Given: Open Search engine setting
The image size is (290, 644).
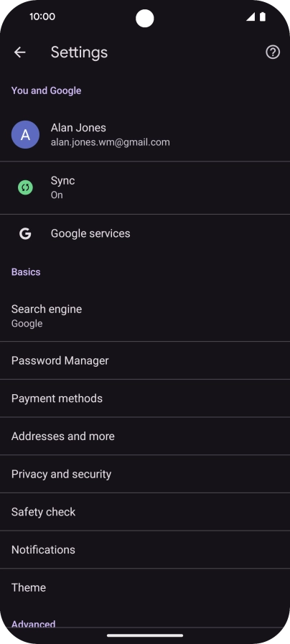Looking at the screenshot, I should tap(145, 316).
